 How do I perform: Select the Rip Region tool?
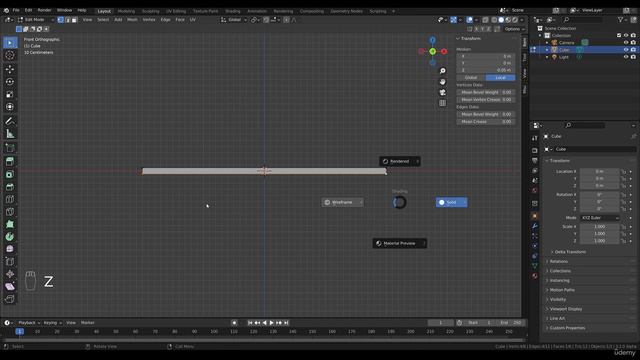tap(10, 299)
